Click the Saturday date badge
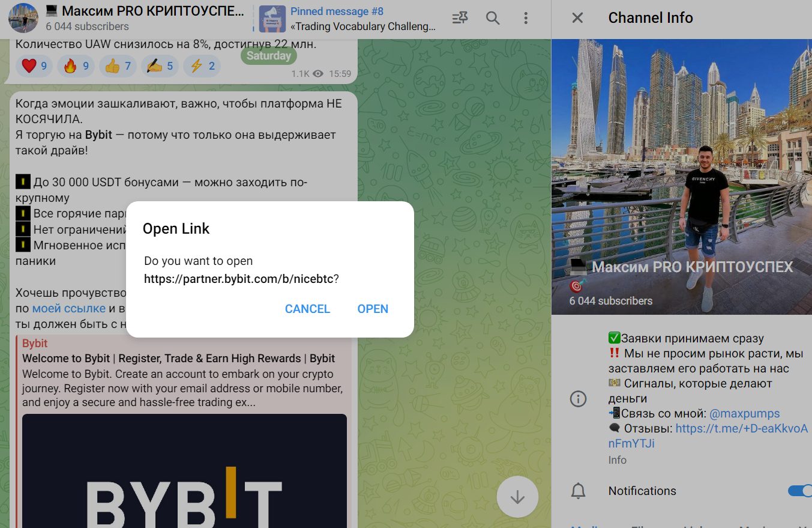The image size is (812, 528). pos(269,56)
